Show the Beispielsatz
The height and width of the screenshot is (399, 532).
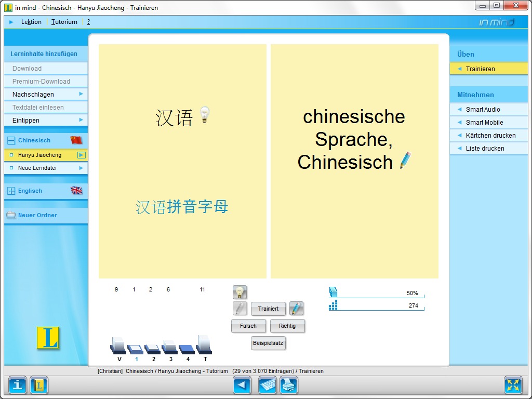pos(268,343)
